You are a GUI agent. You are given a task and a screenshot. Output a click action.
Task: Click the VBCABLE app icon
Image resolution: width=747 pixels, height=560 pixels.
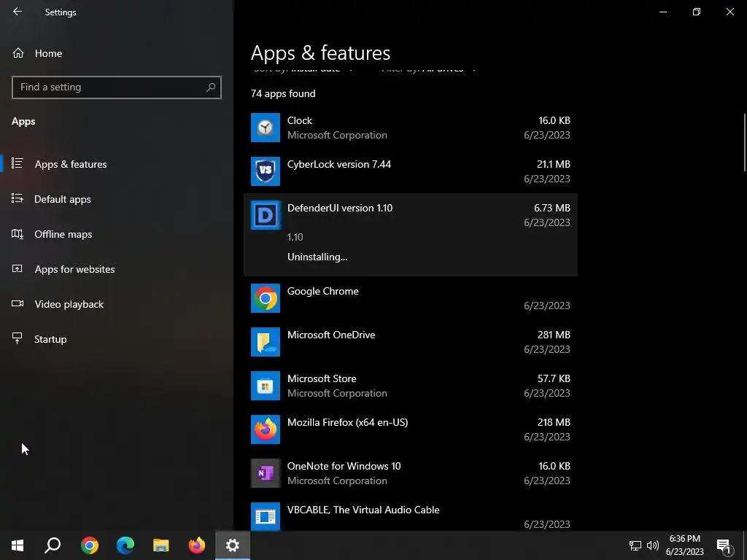266,517
